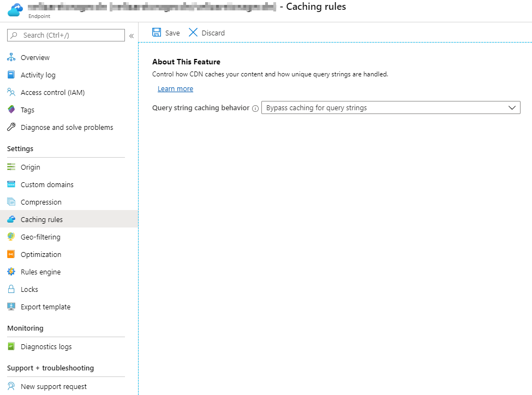Click the Tags icon

tap(11, 109)
